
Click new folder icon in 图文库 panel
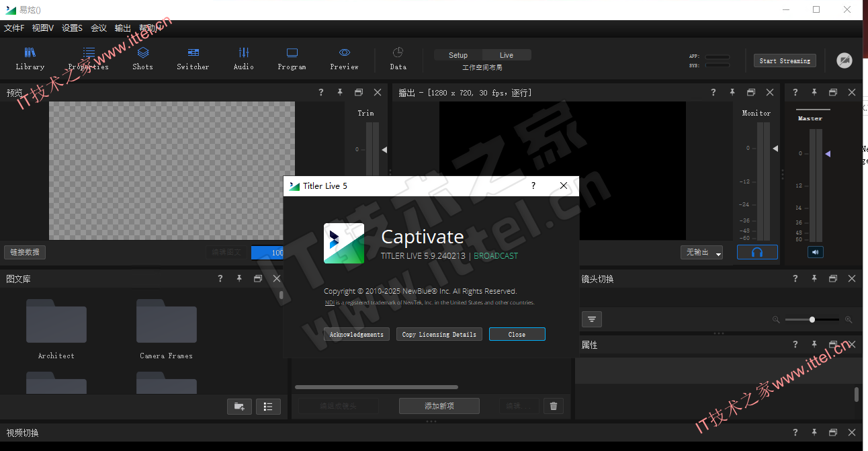239,406
